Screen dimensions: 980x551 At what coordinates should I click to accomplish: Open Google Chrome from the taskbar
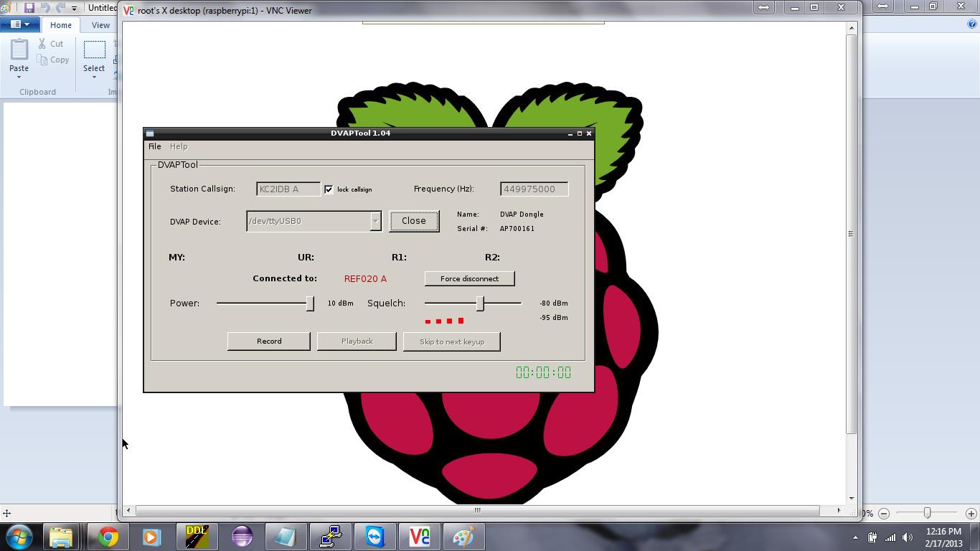coord(108,537)
